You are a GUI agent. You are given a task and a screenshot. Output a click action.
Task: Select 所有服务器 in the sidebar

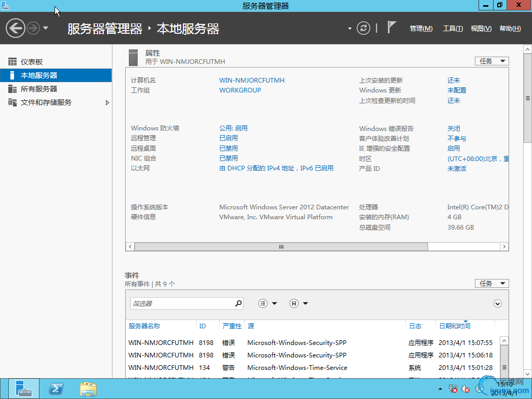click(56, 89)
